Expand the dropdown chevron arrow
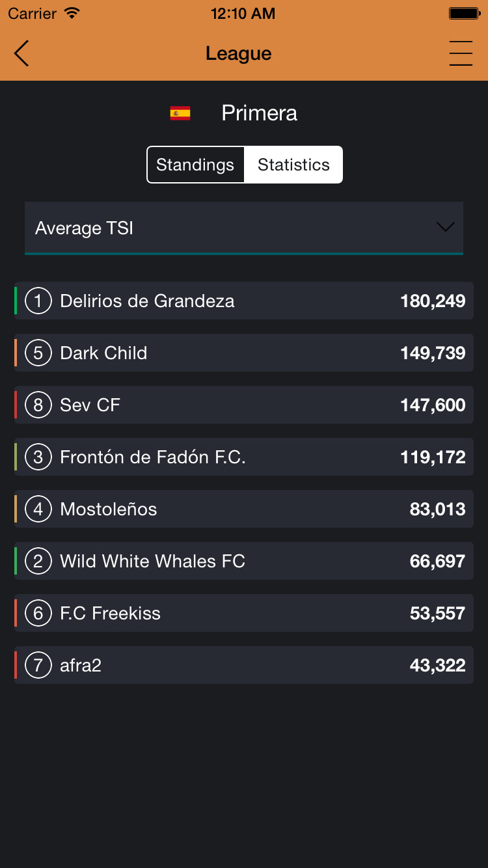 coord(445,227)
